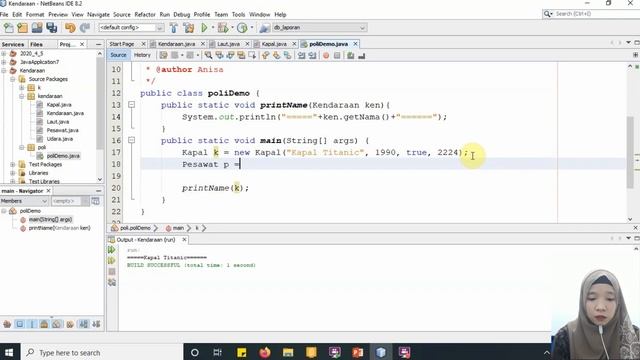Image resolution: width=640 pixels, height=360 pixels.
Task: Click the search magnifier icon in Search box
Action: [547, 14]
